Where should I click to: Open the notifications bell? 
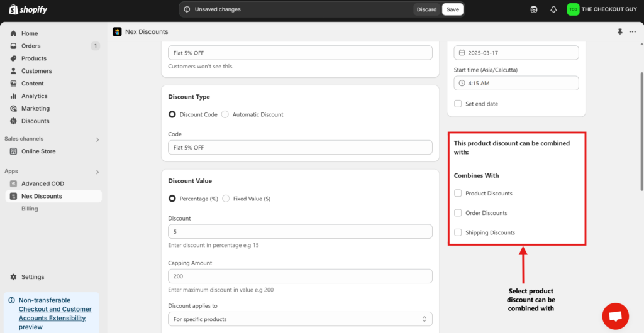[x=553, y=9]
